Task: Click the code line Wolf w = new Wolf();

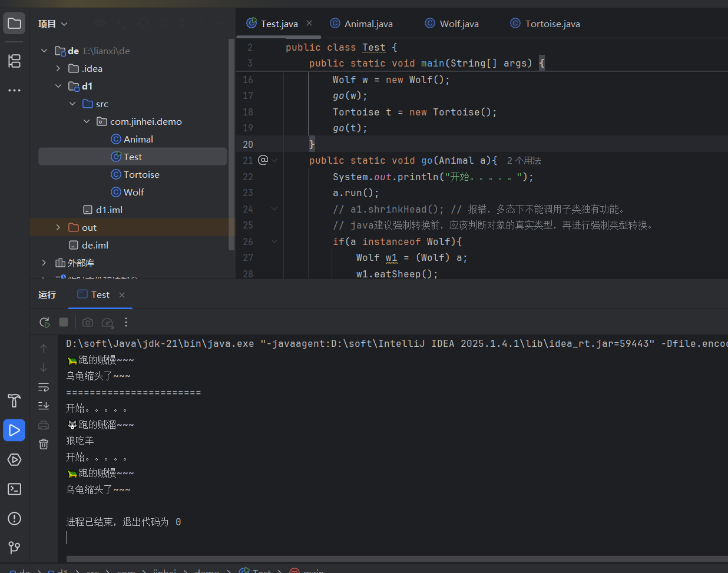Action: coord(391,80)
